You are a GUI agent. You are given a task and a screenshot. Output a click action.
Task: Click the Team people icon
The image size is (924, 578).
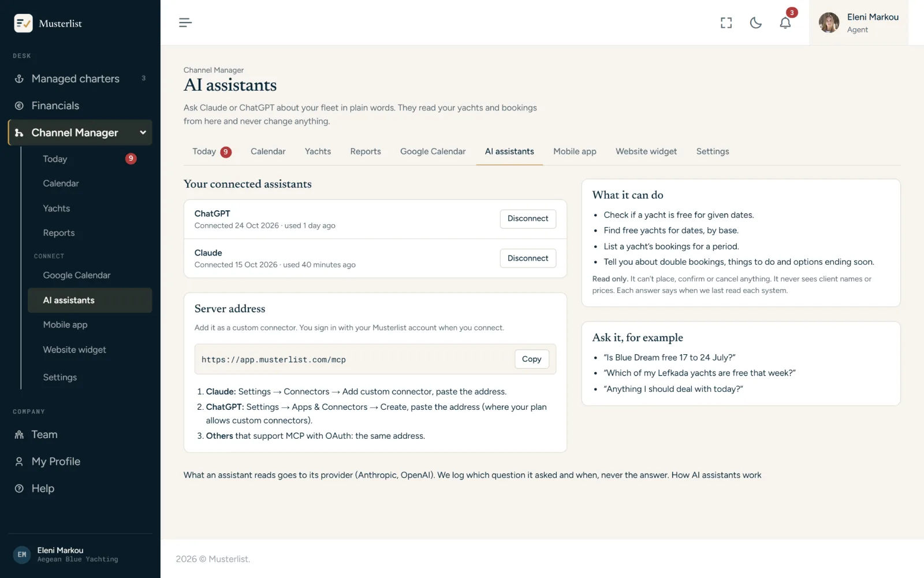click(x=19, y=435)
